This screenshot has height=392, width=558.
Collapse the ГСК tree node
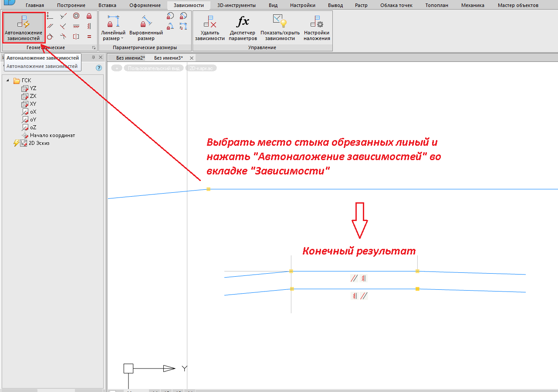pyautogui.click(x=8, y=80)
